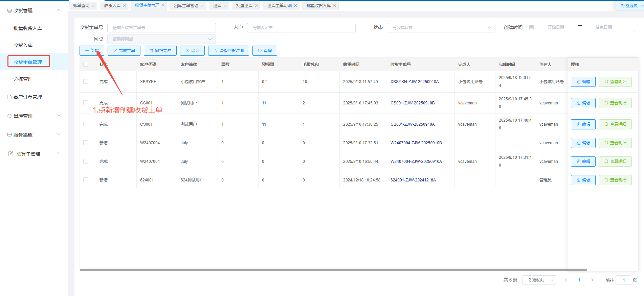Open the 20条/页 page size dropdown

click(x=539, y=280)
